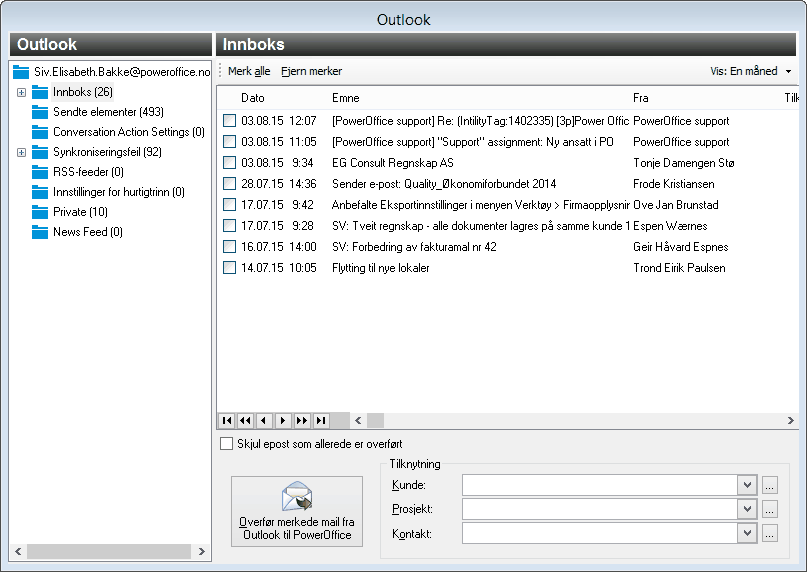This screenshot has height=572, width=807.
Task: Click the Innboks folder icon
Action: pos(40,92)
